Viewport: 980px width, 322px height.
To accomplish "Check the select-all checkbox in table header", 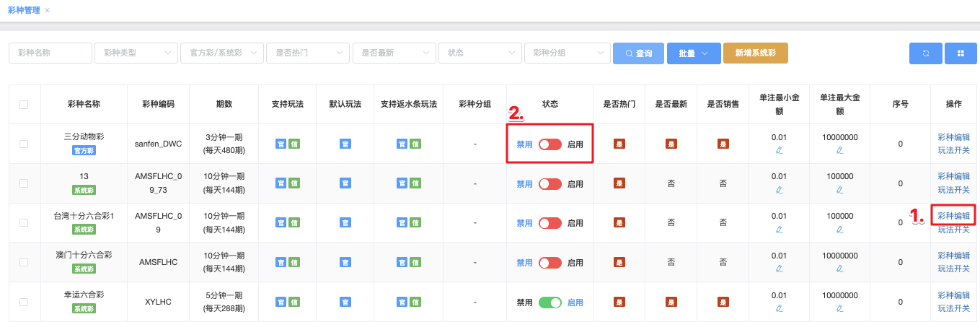I will click(24, 105).
